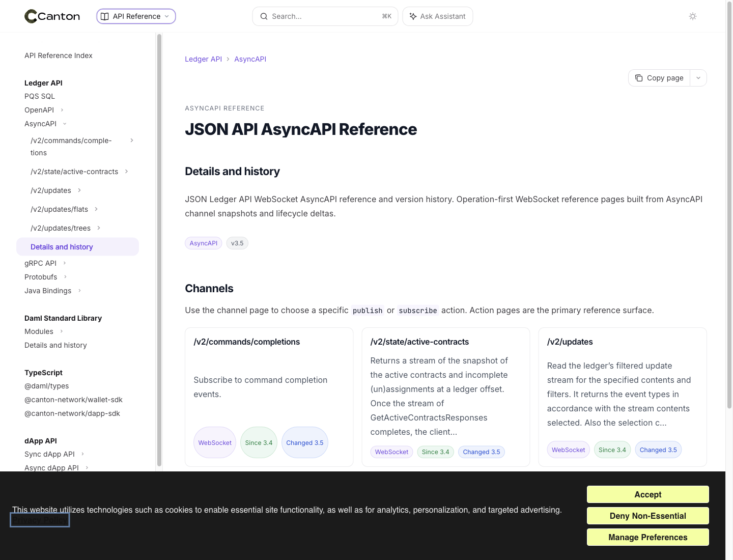Screen dimensions: 733x560
Task: Expand Sync dApp API in sidebar
Action: (54, 454)
